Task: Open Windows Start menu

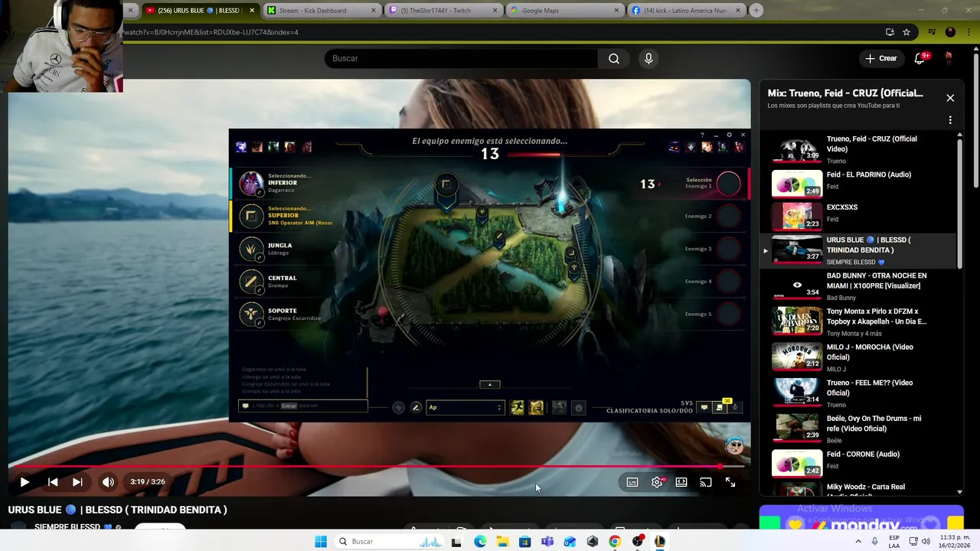Action: coord(321,542)
